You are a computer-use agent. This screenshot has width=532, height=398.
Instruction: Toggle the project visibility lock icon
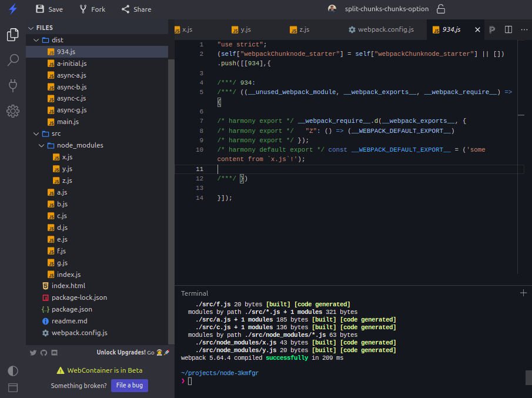tap(440, 9)
